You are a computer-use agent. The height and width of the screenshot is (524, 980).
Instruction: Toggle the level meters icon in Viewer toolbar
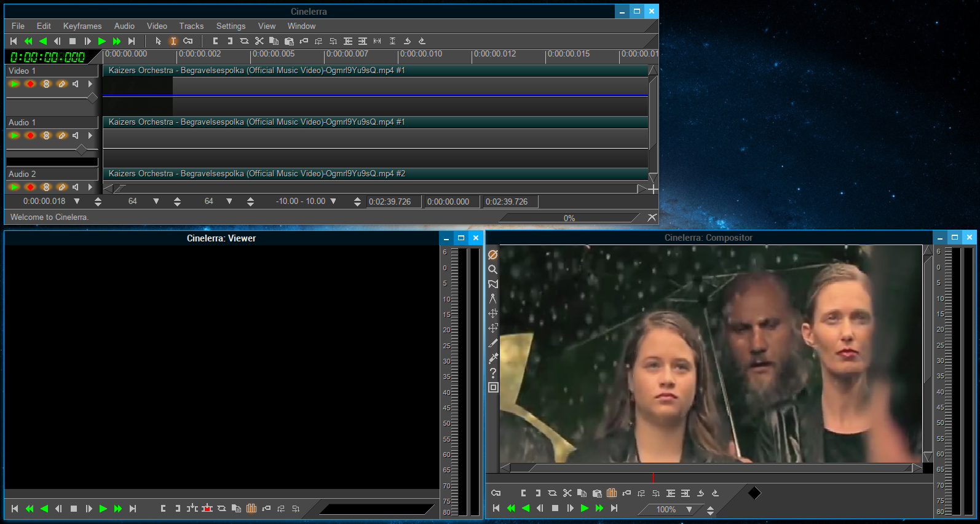coord(251,508)
